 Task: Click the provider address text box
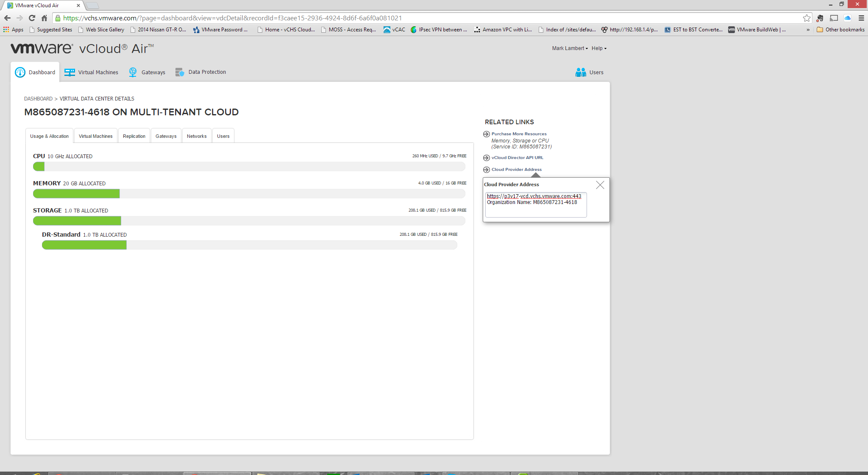536,205
